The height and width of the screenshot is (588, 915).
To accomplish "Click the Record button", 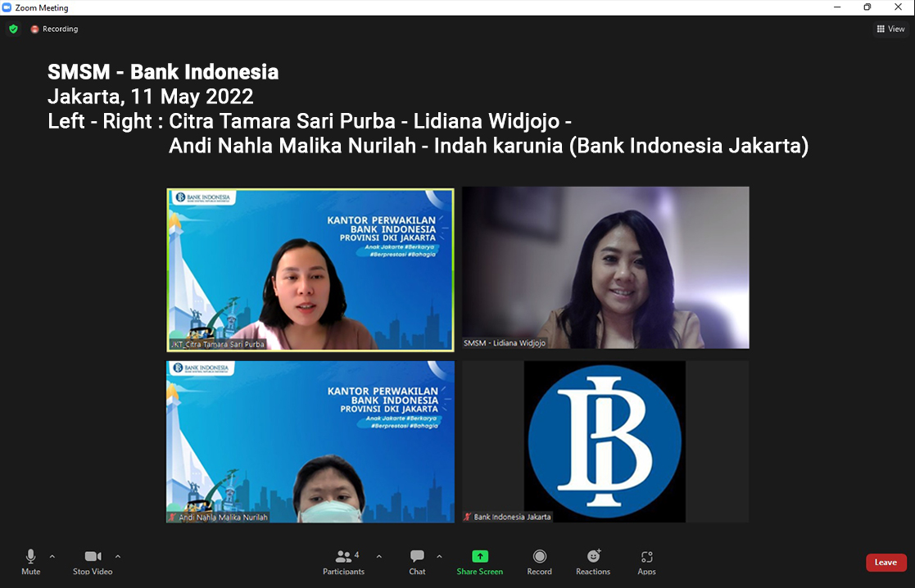I will pyautogui.click(x=539, y=563).
